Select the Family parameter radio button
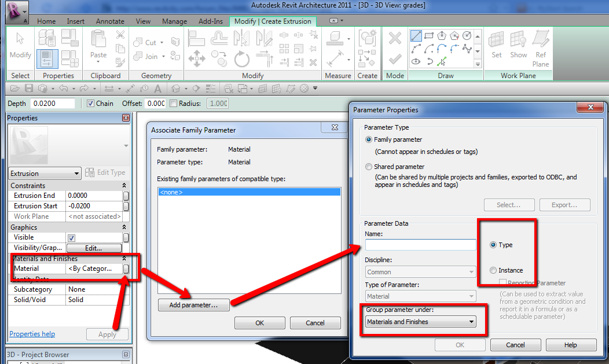Screen dimensions: 609x364 coord(369,139)
